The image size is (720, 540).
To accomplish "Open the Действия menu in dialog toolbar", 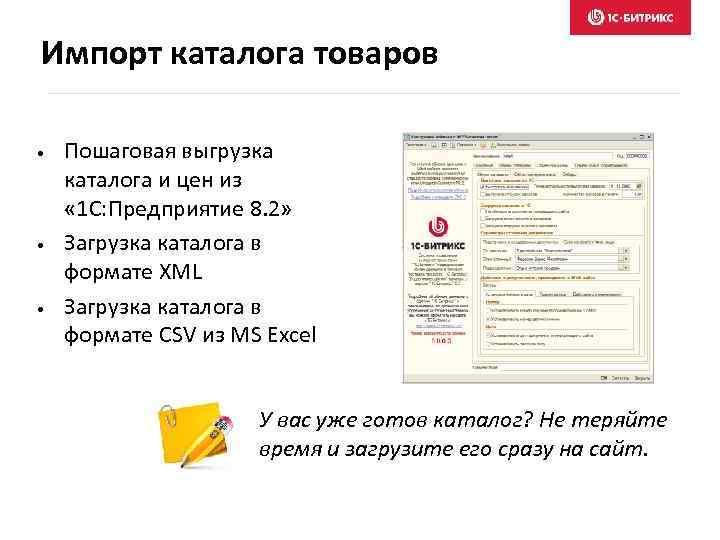I will coord(416,145).
